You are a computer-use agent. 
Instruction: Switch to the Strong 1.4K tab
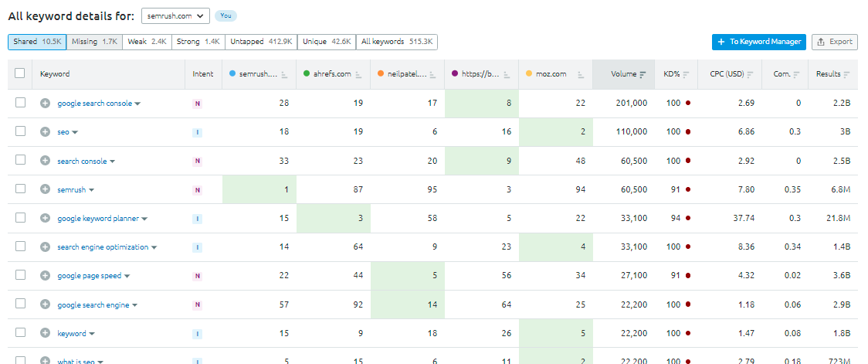click(198, 42)
